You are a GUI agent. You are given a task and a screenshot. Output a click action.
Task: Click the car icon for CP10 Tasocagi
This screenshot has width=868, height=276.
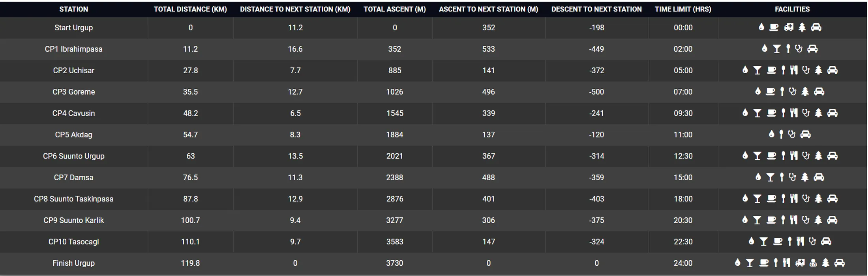point(826,241)
